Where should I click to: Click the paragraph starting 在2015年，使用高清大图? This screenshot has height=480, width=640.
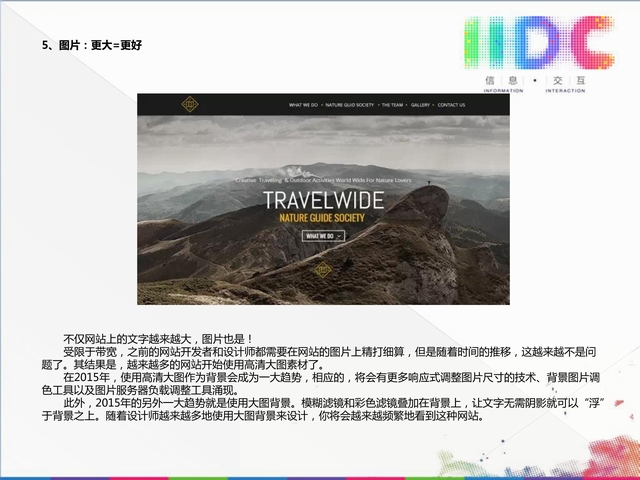pos(321,384)
